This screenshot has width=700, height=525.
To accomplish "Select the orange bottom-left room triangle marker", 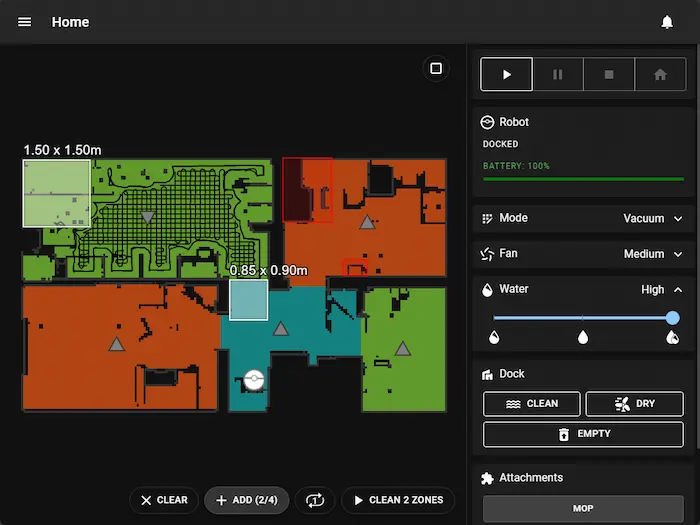I will [117, 343].
